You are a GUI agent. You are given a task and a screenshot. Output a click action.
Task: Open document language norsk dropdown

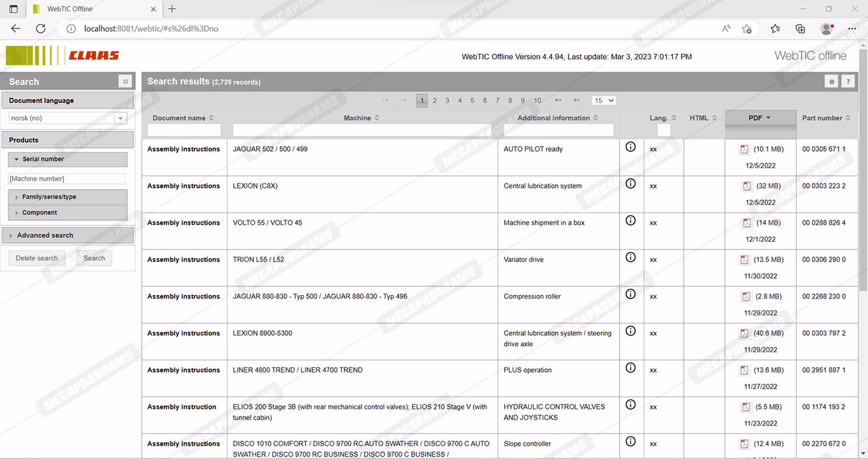pos(120,118)
